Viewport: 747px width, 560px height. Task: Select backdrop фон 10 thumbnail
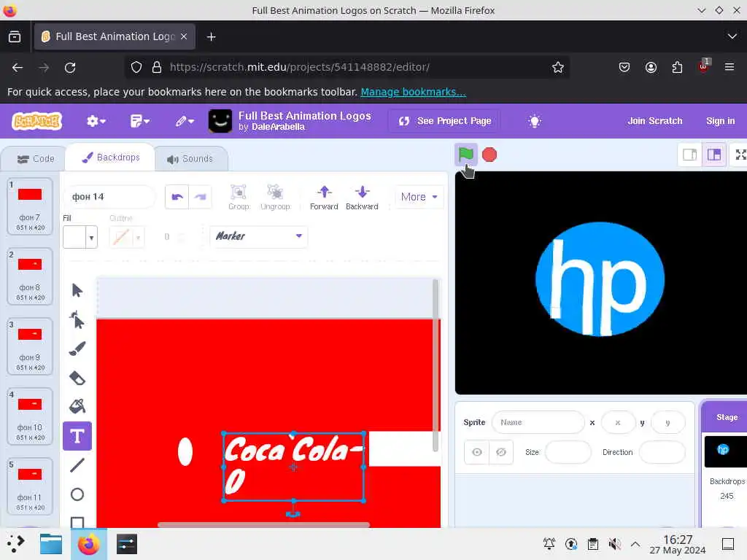29,416
